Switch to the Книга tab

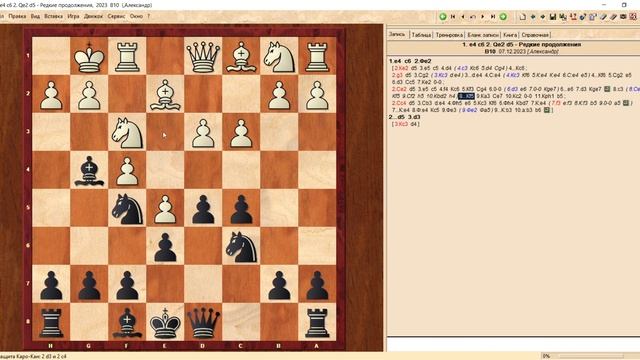[510, 35]
